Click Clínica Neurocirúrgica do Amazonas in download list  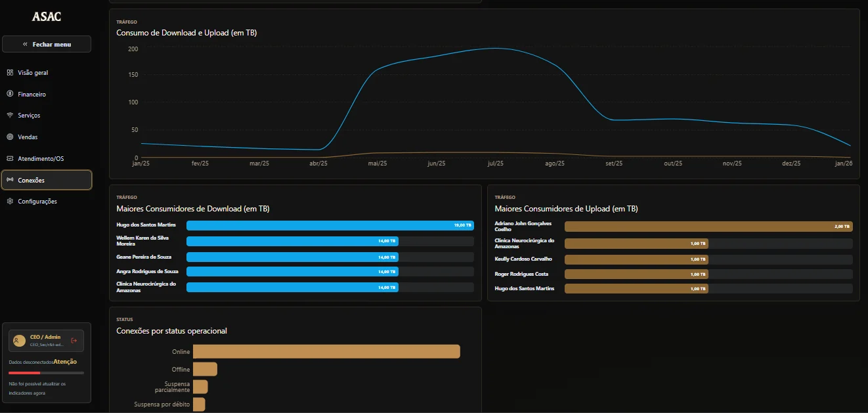146,287
